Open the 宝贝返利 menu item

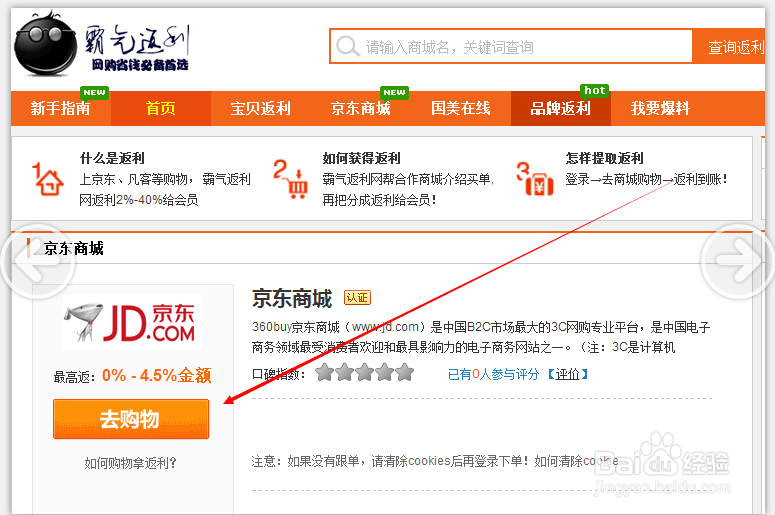(260, 108)
